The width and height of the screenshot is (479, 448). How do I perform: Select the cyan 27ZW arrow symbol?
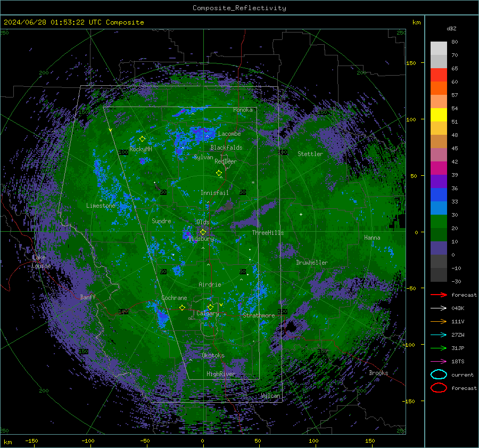click(439, 335)
